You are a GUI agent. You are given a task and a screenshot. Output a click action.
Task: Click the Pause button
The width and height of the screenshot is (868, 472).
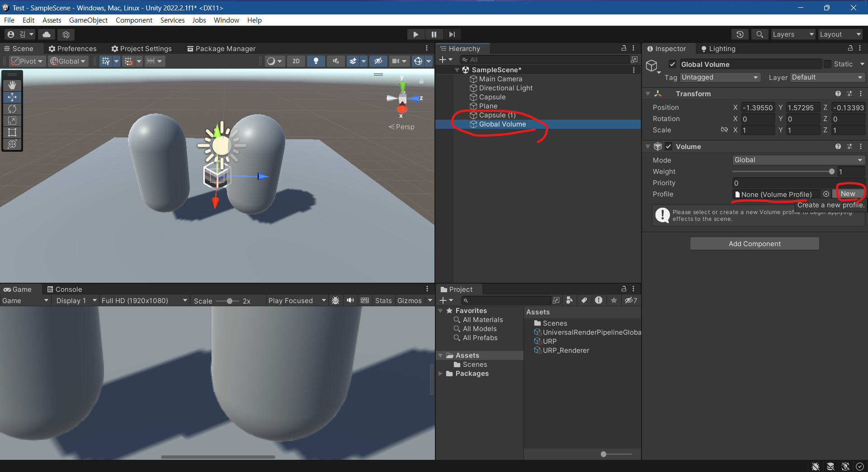434,34
